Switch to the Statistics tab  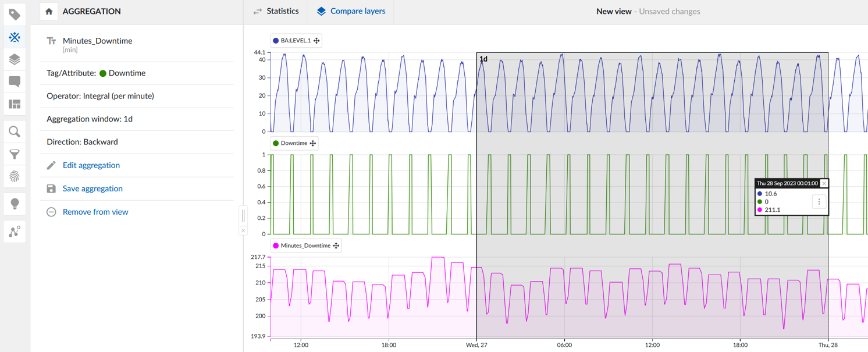tap(276, 11)
